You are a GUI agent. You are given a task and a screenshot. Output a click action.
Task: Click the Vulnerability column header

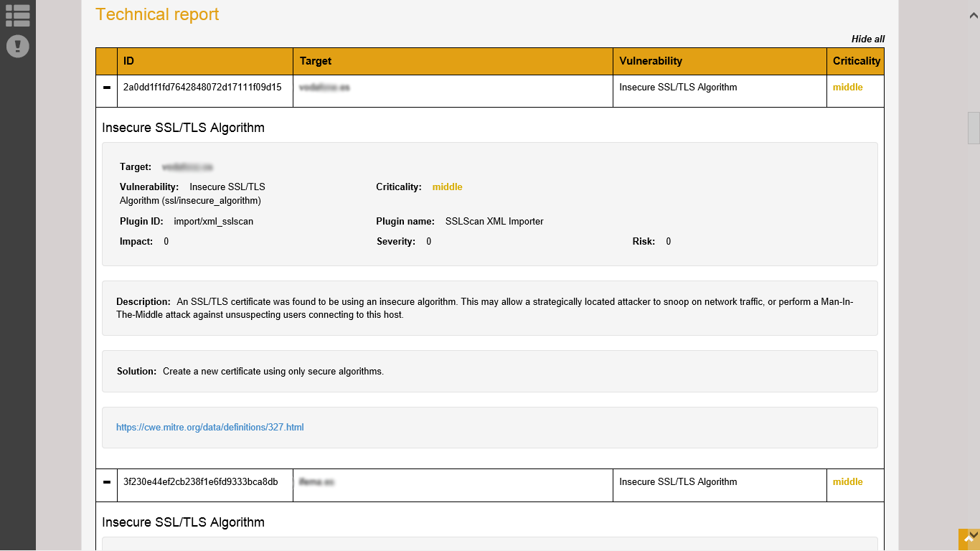tap(720, 61)
